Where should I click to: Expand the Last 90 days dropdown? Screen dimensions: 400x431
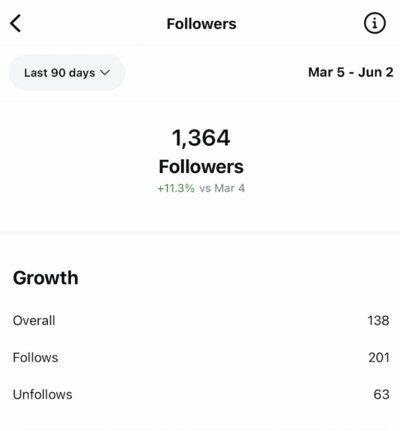point(67,73)
